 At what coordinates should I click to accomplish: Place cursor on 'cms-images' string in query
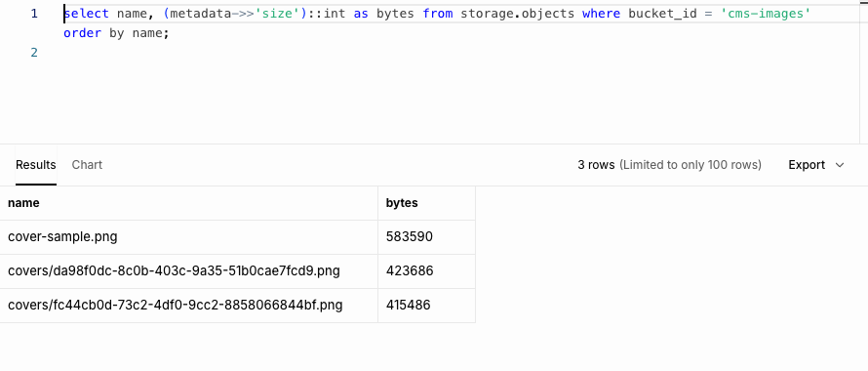click(x=766, y=14)
